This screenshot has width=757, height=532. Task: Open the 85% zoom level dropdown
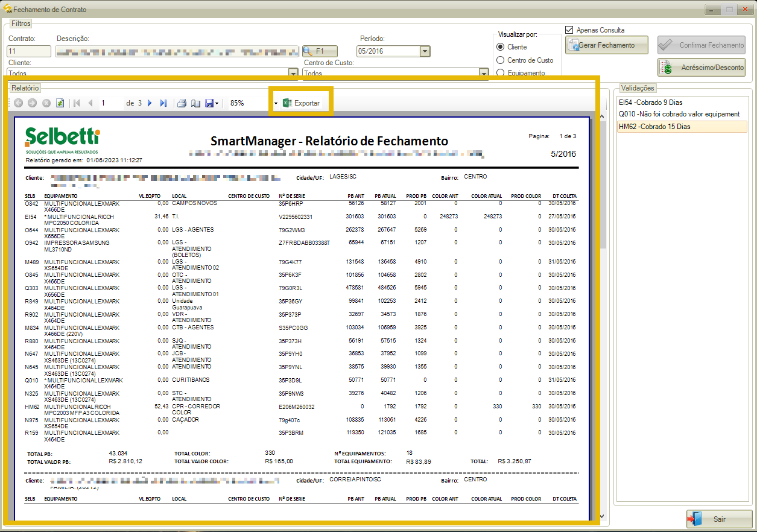coord(275,103)
